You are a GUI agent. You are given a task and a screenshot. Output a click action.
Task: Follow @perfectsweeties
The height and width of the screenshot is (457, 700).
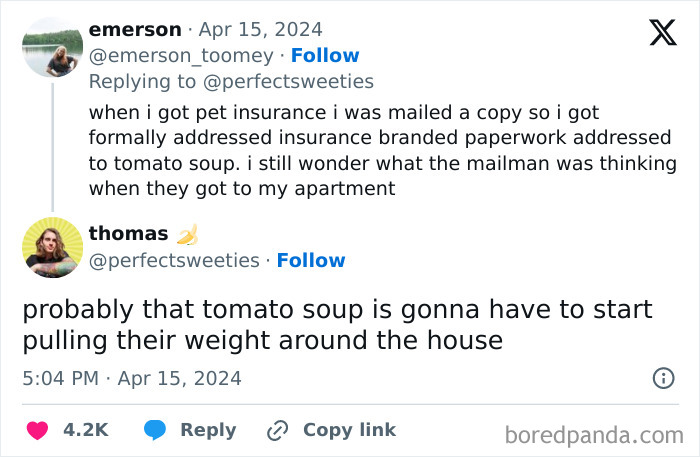[311, 260]
